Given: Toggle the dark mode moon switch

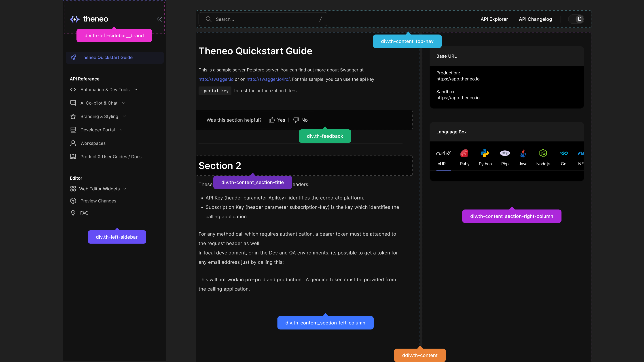Looking at the screenshot, I should [576, 19].
